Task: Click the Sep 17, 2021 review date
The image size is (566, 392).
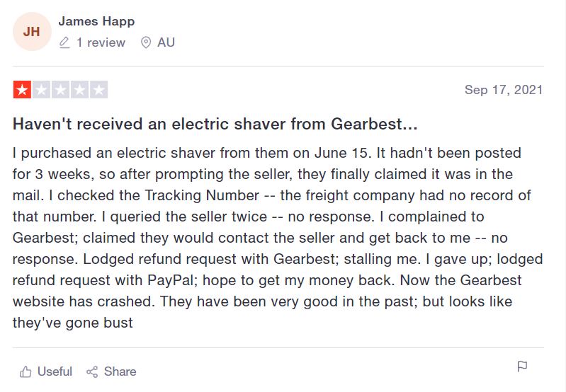Action: pos(504,90)
